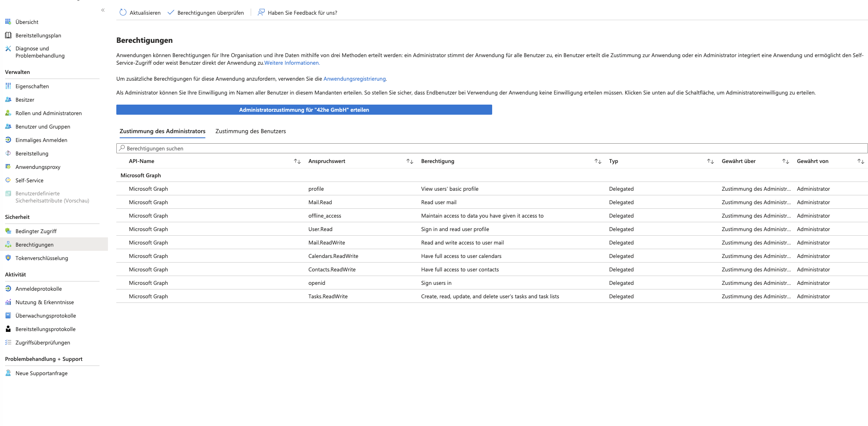The image size is (868, 426).
Task: Click the Aktualisieren refresh icon
Action: click(x=123, y=13)
